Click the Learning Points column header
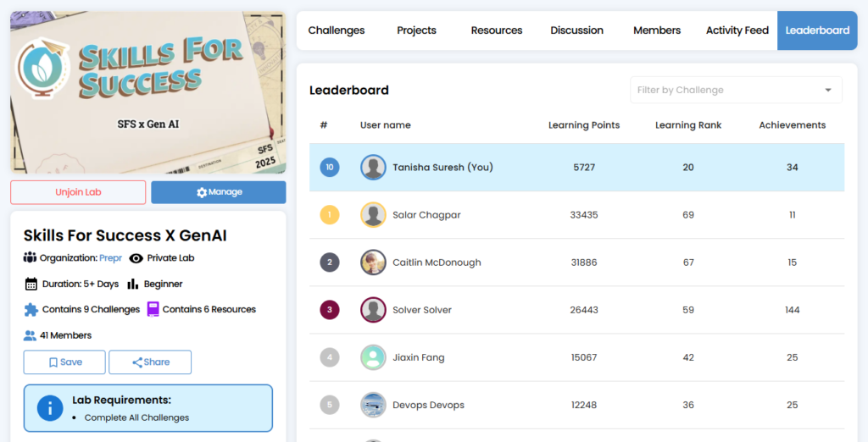This screenshot has width=868, height=442. pyautogui.click(x=584, y=125)
